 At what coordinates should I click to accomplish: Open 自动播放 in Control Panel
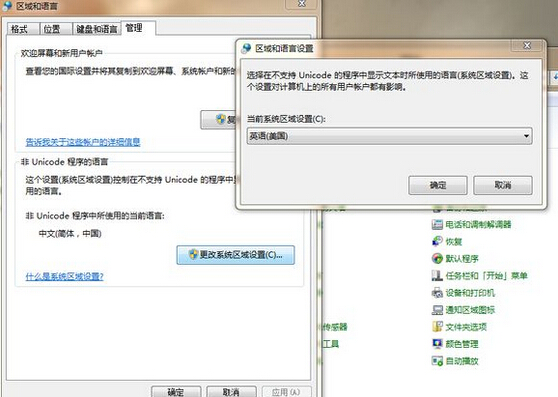click(462, 361)
